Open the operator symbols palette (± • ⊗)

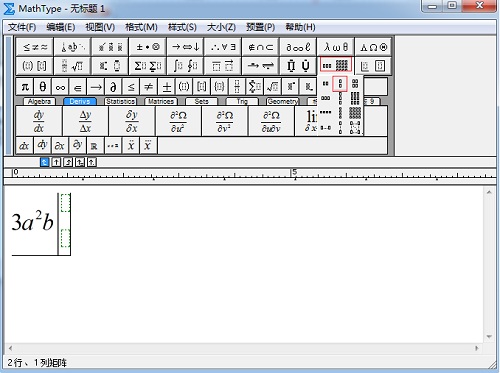[x=148, y=47]
